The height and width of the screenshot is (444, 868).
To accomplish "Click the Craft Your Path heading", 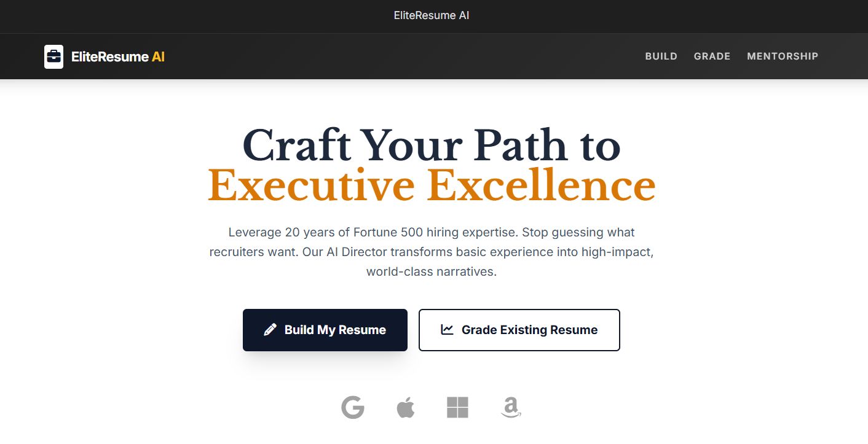I will [432, 146].
